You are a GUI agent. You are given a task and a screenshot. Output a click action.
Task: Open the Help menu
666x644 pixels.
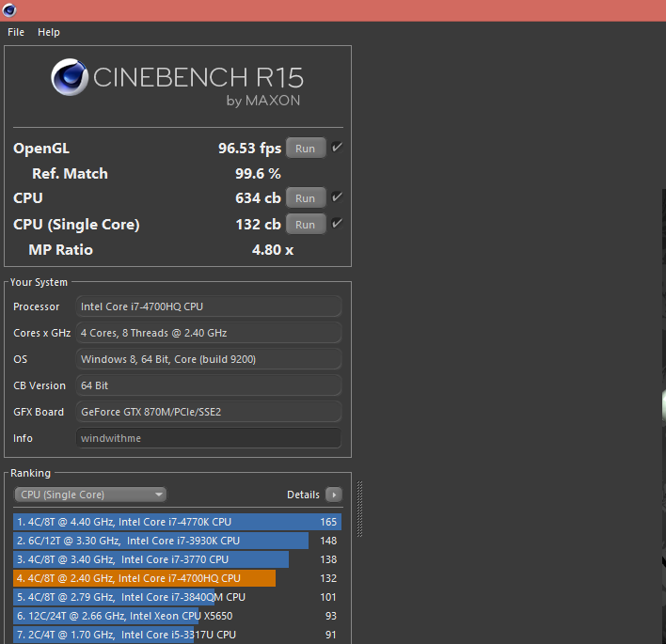(x=49, y=32)
